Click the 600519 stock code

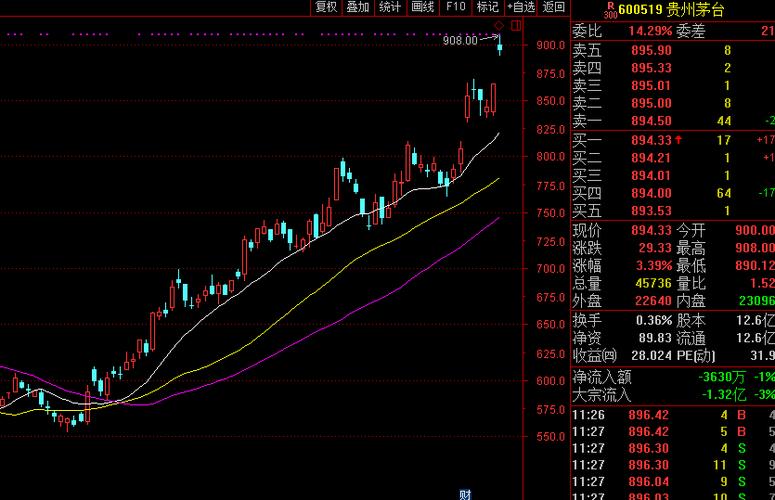(x=642, y=10)
